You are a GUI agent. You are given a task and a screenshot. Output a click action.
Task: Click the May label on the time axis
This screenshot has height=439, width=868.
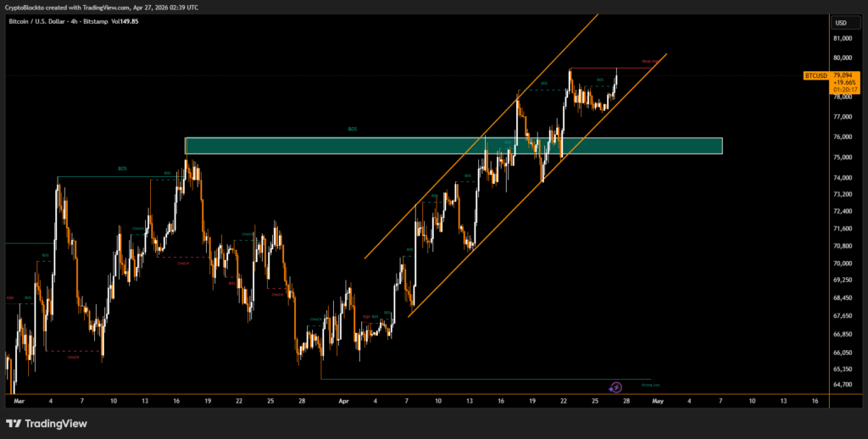click(656, 400)
